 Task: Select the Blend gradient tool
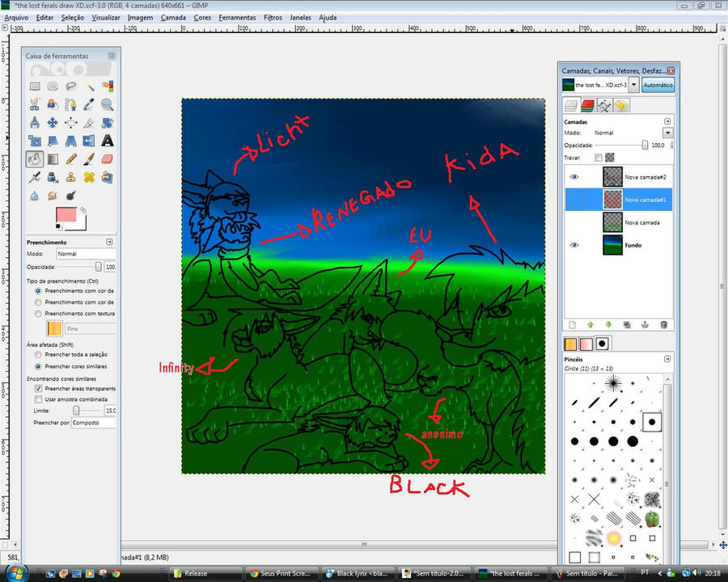[x=53, y=159]
